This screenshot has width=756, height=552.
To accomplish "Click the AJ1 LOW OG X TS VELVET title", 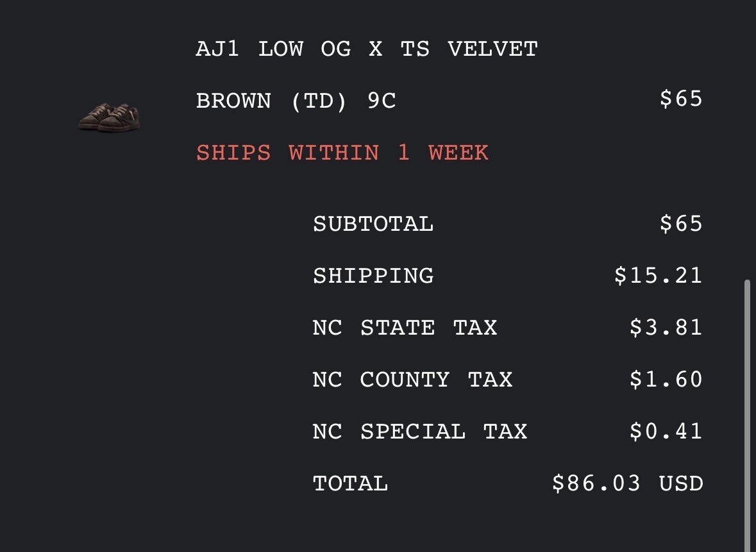I will (367, 49).
